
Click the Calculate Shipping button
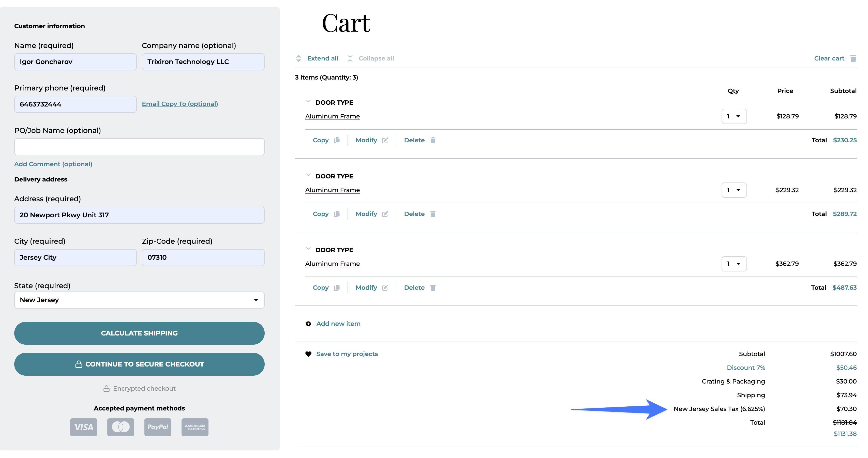point(139,333)
